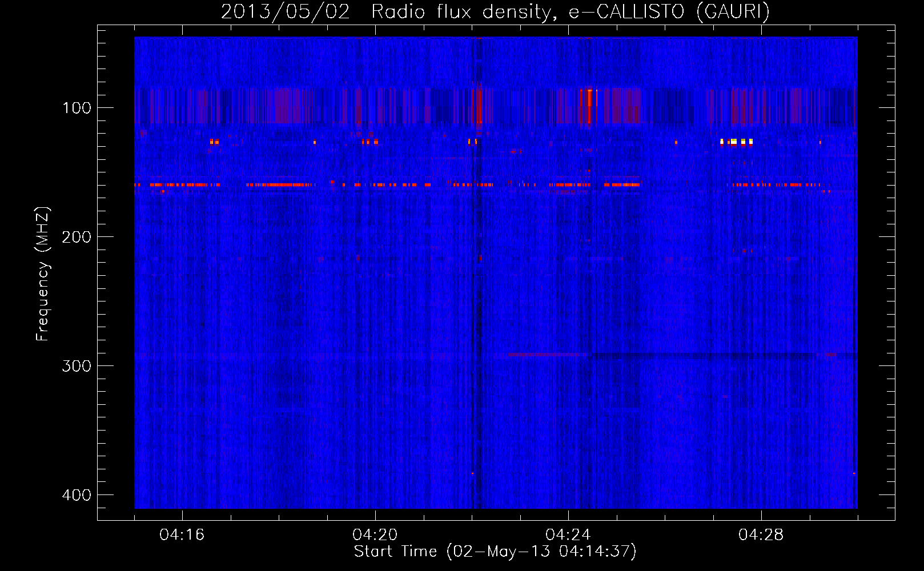Click the "100" frequency tick label
This screenshot has width=924, height=571.
[77, 108]
